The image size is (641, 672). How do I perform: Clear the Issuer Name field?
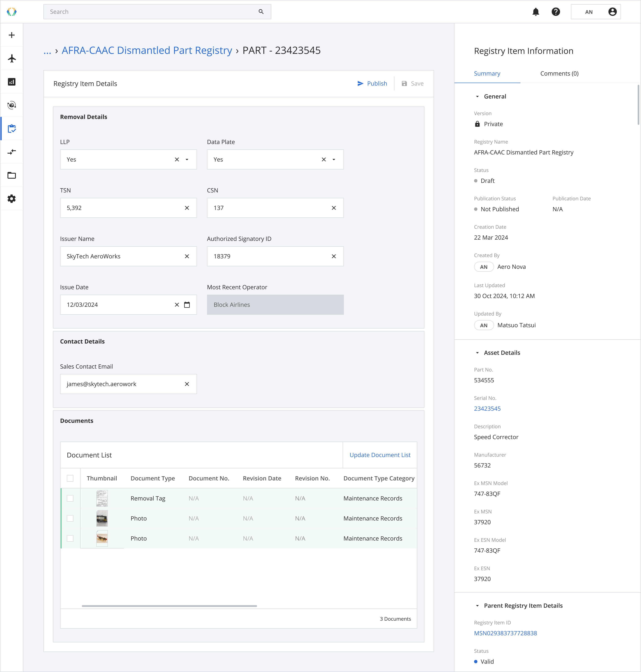(x=187, y=256)
